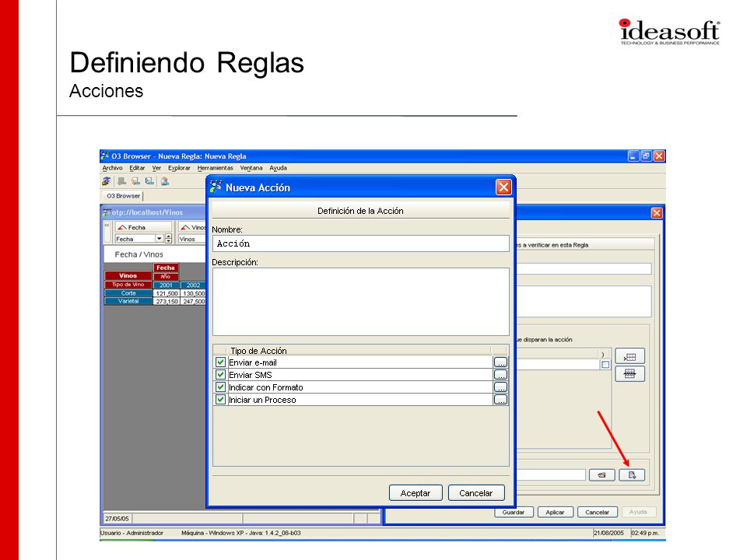
Task: Click the Vinos dimension header button
Action: tap(192, 227)
